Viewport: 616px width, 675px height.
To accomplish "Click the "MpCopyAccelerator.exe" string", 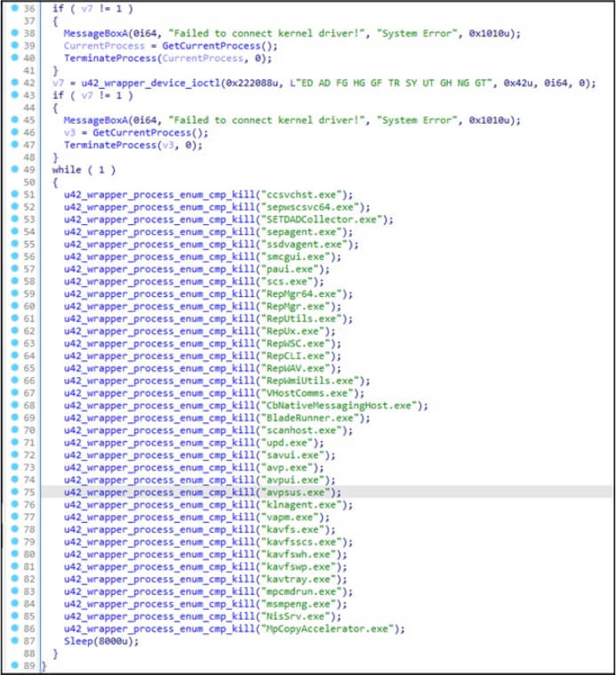I will [327, 629].
